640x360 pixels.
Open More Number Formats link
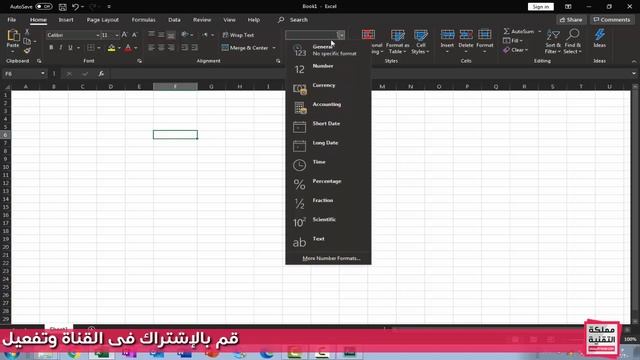click(331, 258)
